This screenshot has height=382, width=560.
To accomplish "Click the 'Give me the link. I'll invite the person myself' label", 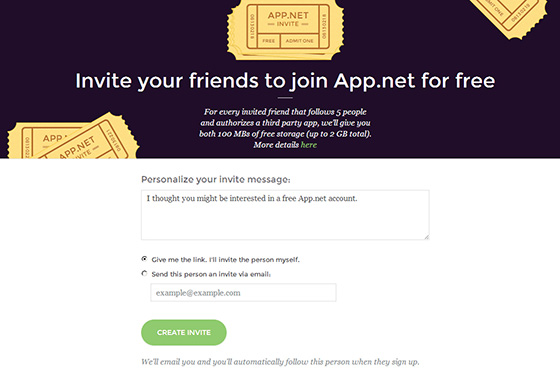I will point(225,260).
